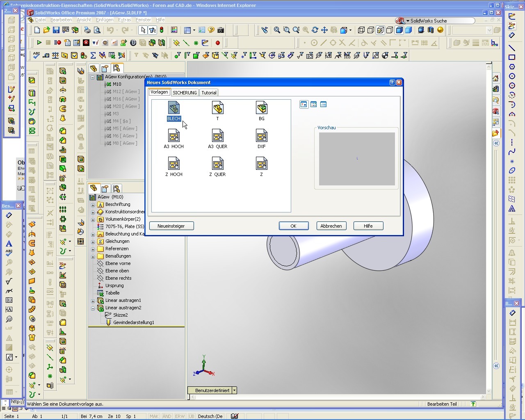Click into the SolidWorks Suche search box

coord(441,21)
